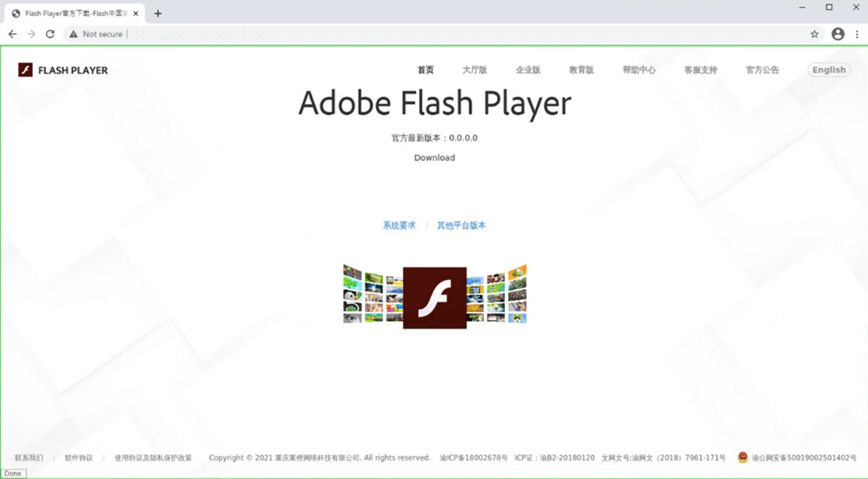This screenshot has width=868, height=479.
Task: Click the Download link
Action: (x=434, y=157)
